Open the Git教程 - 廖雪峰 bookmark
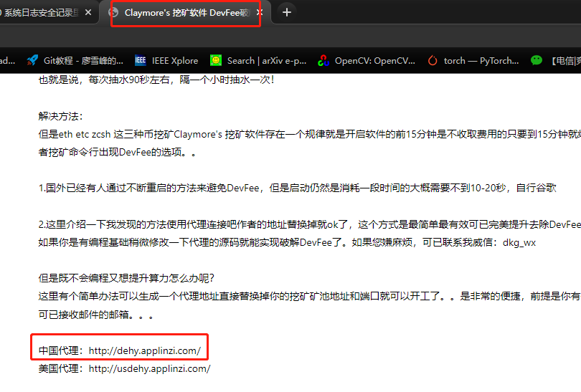This screenshot has width=581, height=392. coord(75,60)
